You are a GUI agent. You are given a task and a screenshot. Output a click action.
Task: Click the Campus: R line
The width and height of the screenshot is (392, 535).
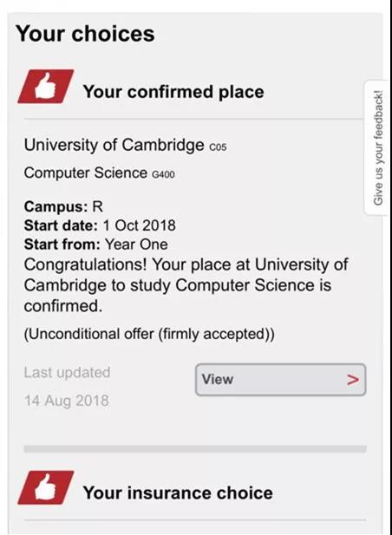click(63, 206)
